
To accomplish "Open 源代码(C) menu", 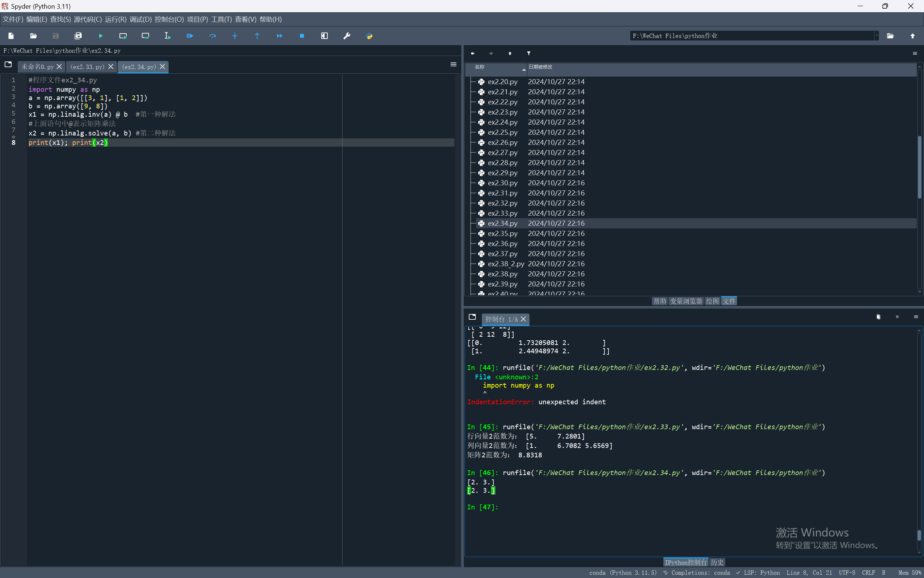I will click(88, 20).
